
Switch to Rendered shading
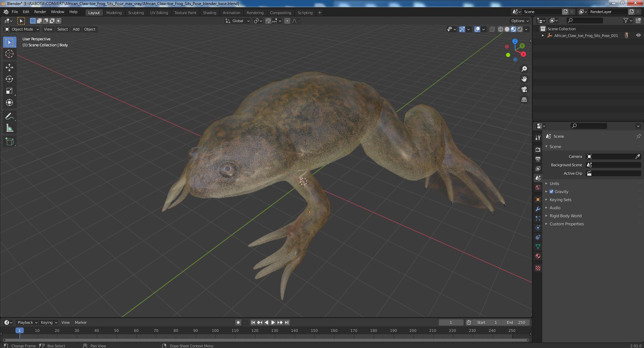[520, 29]
